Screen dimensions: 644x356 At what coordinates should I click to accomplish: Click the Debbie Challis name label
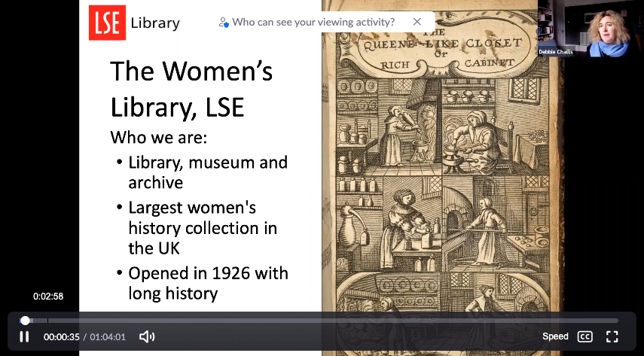555,52
